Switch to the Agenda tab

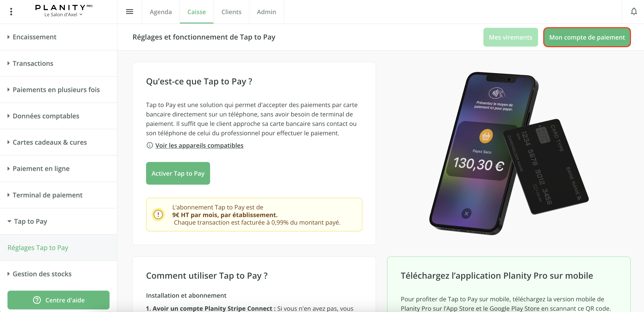point(161,12)
